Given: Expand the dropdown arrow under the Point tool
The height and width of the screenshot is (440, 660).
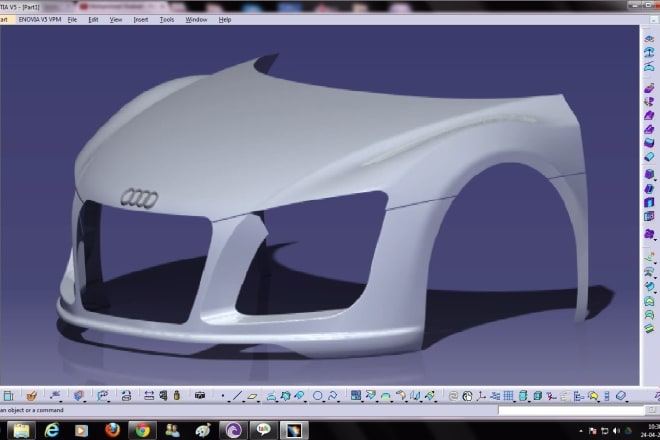Looking at the screenshot, I should click(229, 401).
